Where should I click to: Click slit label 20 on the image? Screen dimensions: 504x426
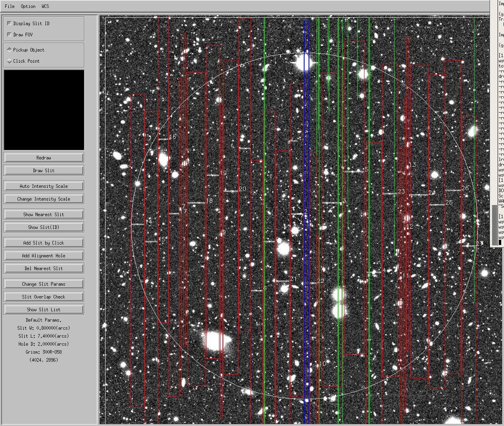243,189
